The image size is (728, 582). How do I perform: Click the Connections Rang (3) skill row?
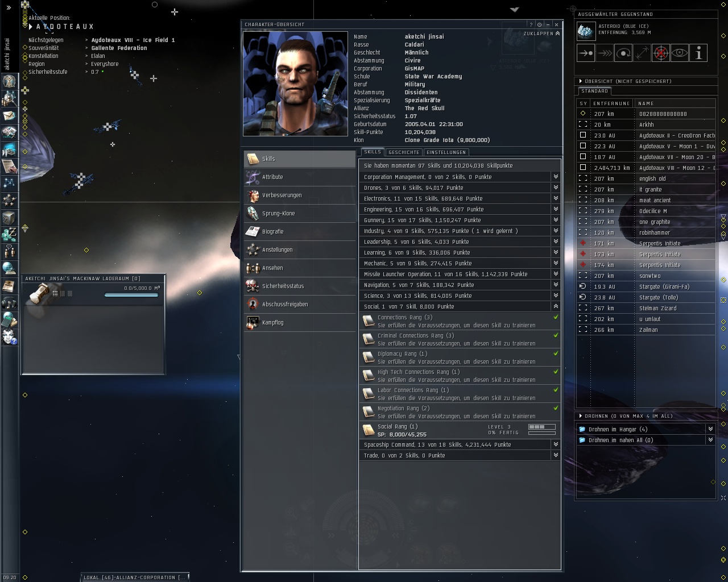click(x=460, y=321)
